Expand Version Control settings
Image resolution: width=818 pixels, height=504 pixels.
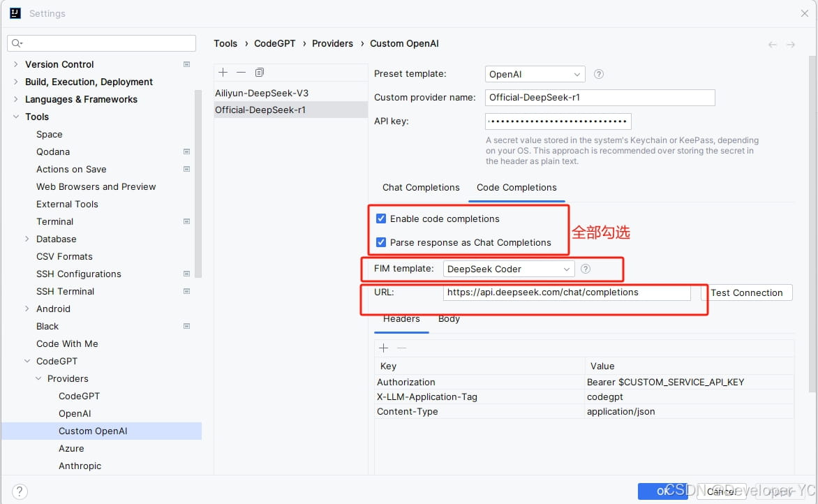(15, 64)
